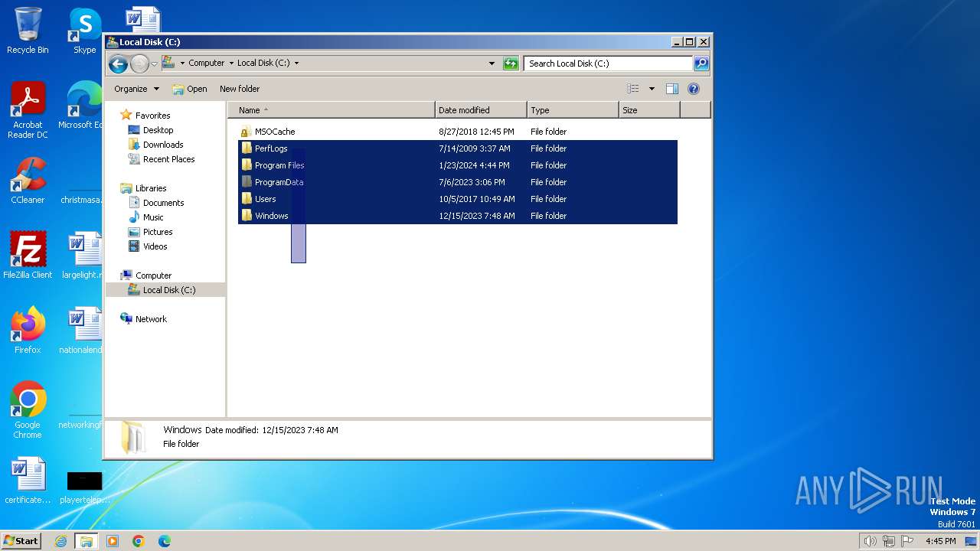Viewport: 980px width, 551px height.
Task: Click the Forward navigation arrow
Action: click(139, 64)
